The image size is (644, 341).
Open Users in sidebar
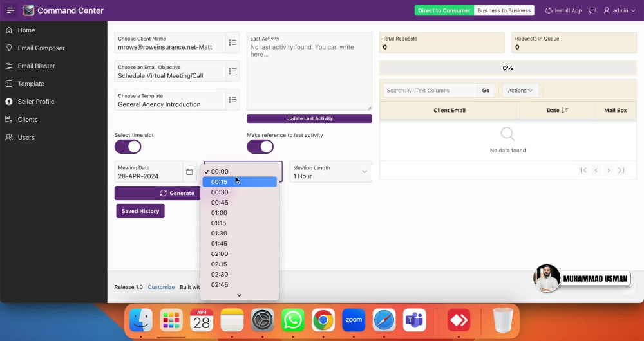(53, 137)
